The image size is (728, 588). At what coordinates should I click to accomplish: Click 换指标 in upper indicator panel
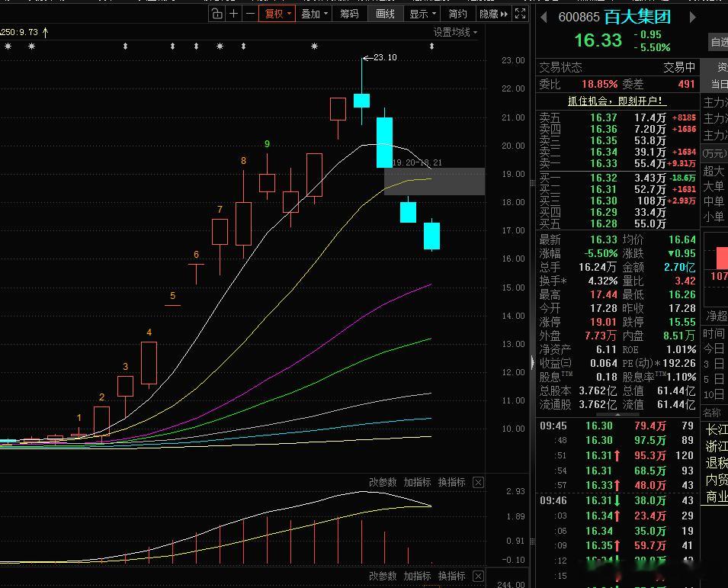(451, 482)
